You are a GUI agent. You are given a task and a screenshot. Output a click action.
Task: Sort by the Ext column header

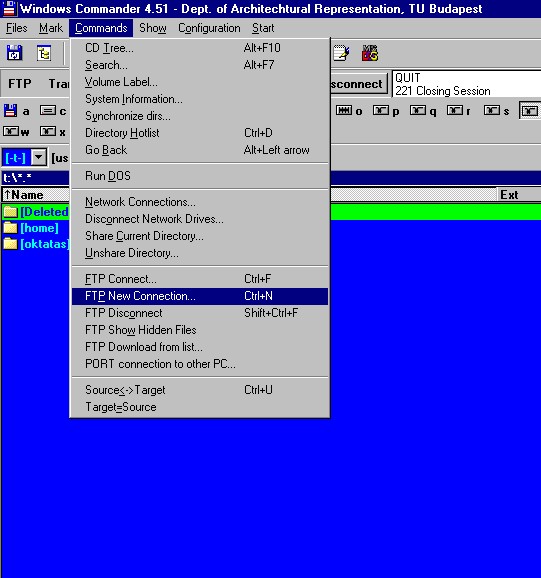point(519,195)
